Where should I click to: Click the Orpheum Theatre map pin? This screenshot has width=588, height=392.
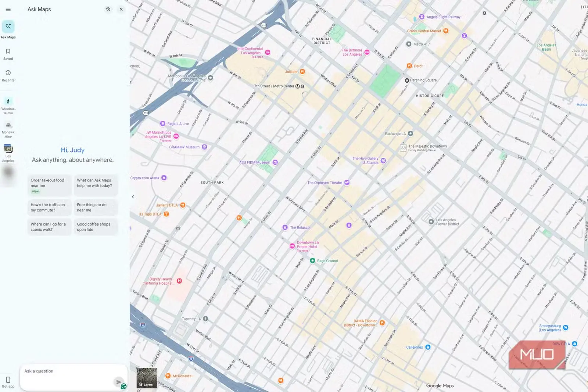(x=347, y=183)
